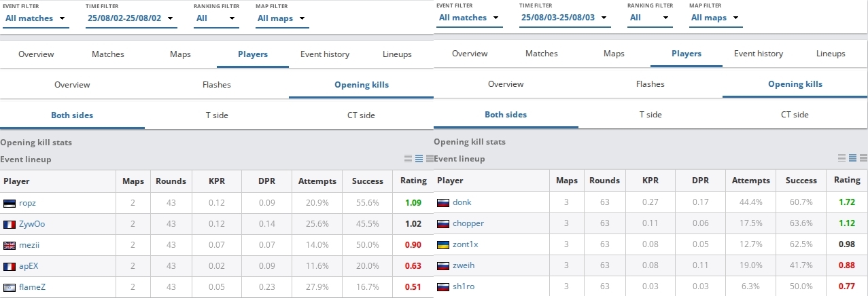Switch to Matches tab in the 25/08/02 view

coord(108,54)
